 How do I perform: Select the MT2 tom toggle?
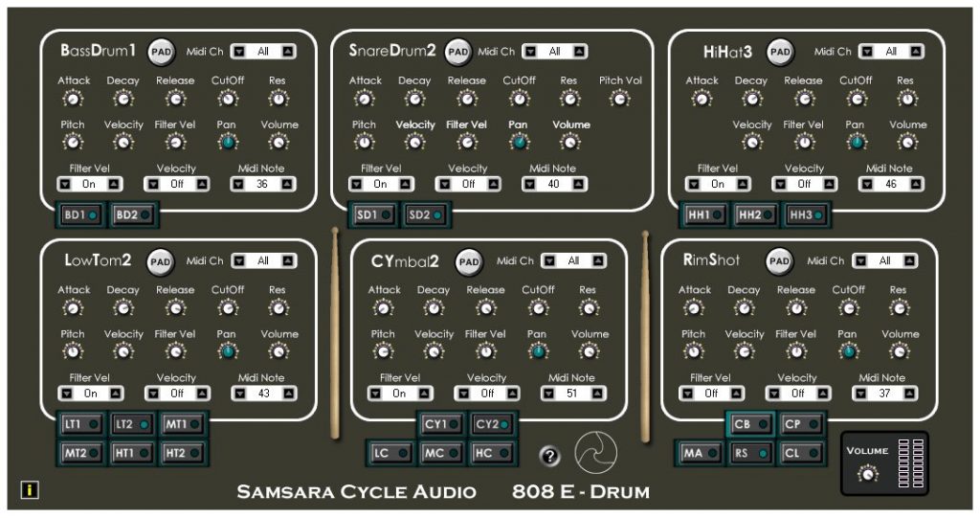tap(82, 453)
